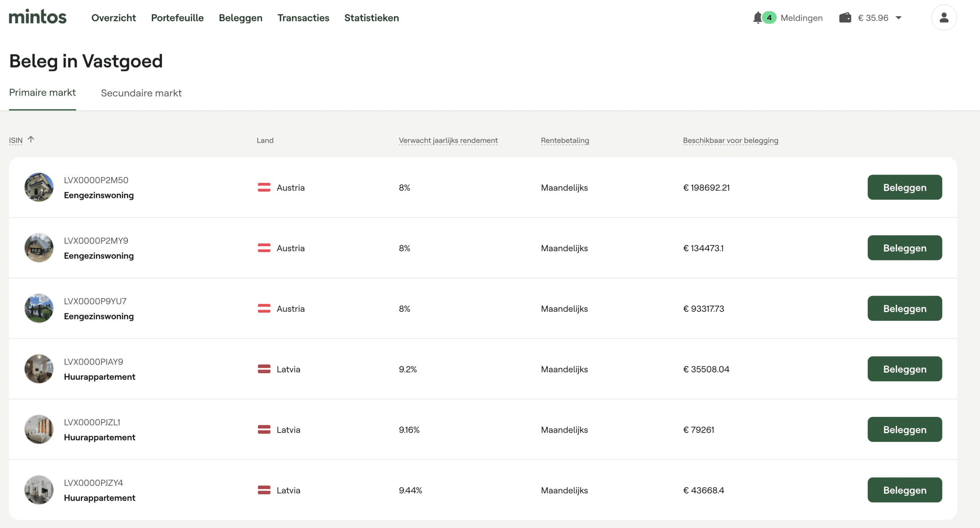Open notifications bell icon
This screenshot has width=980, height=528.
757,18
